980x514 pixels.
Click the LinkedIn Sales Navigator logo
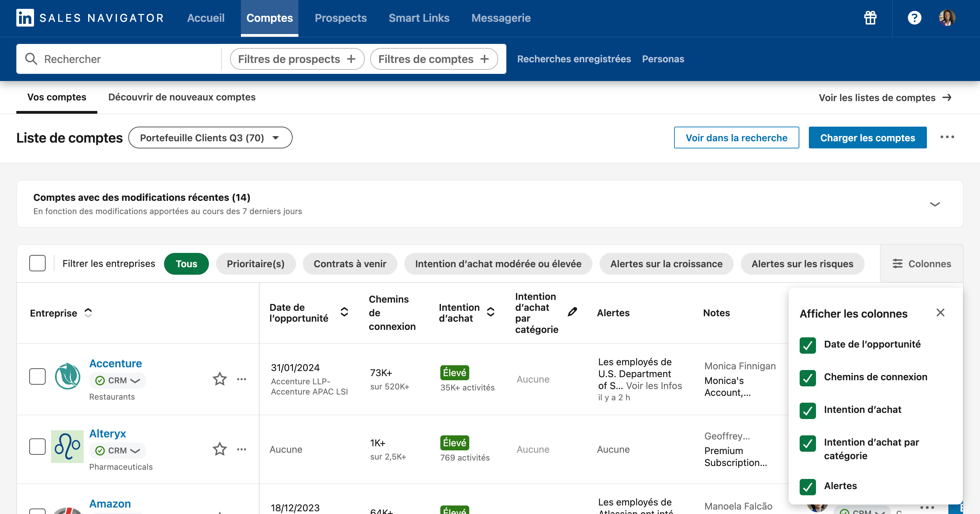(x=90, y=18)
